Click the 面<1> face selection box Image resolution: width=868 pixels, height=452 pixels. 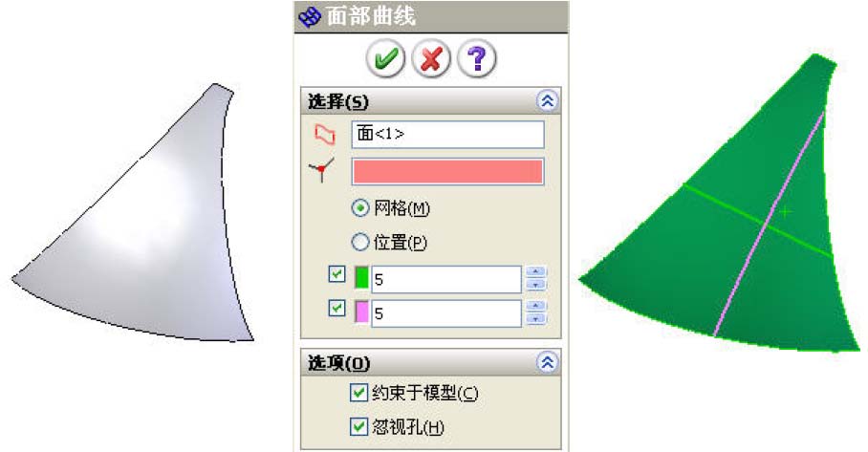pyautogui.click(x=447, y=135)
